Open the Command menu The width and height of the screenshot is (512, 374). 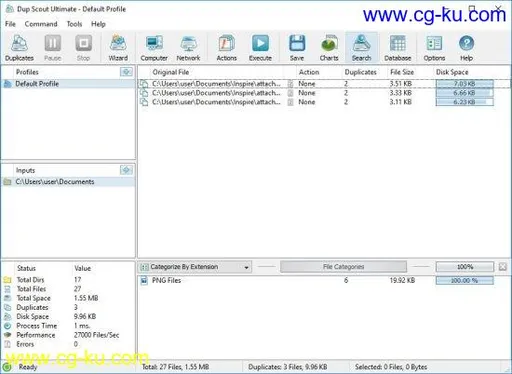[41, 24]
